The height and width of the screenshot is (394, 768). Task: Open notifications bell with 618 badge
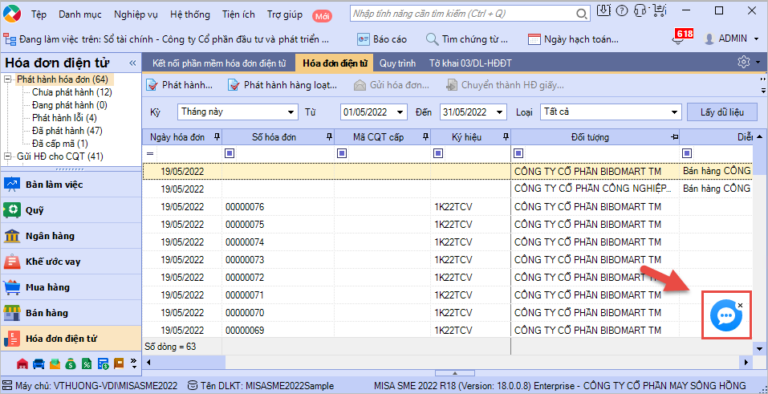(682, 38)
